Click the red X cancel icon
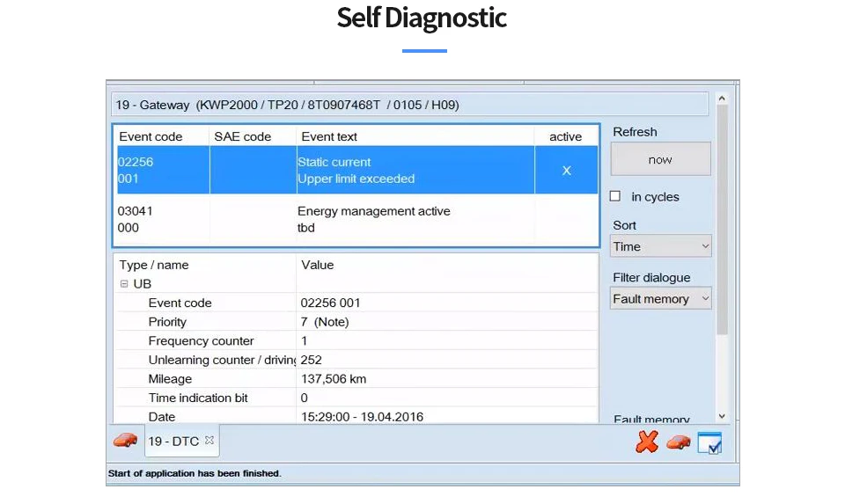 (647, 442)
